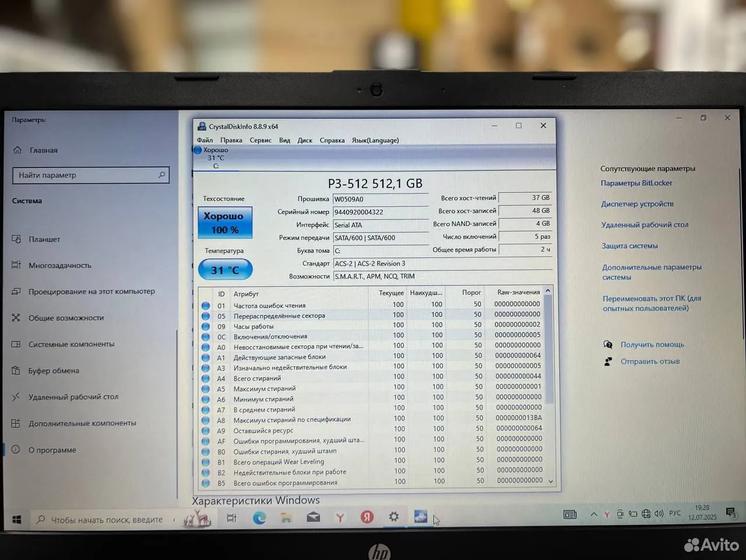This screenshot has width=746, height=560.
Task: Open the Язык(Language) menu
Action: 375,140
